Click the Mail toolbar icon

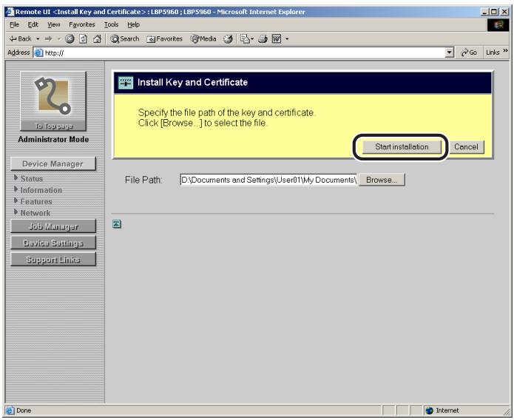pos(246,38)
